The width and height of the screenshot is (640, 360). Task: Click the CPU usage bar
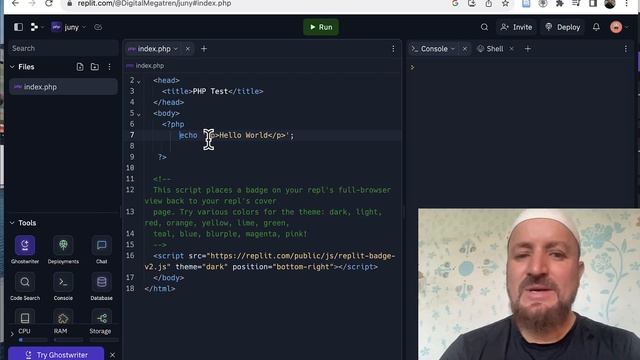click(33, 340)
